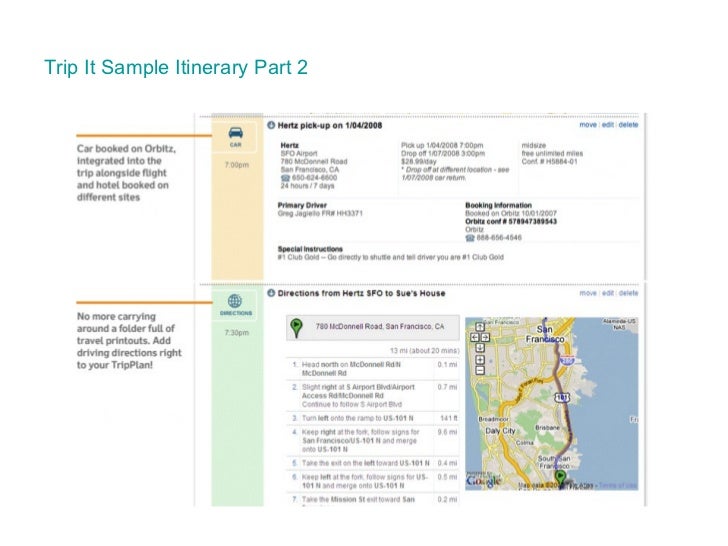Collapse the Directions from Hertz SFO section

271,293
